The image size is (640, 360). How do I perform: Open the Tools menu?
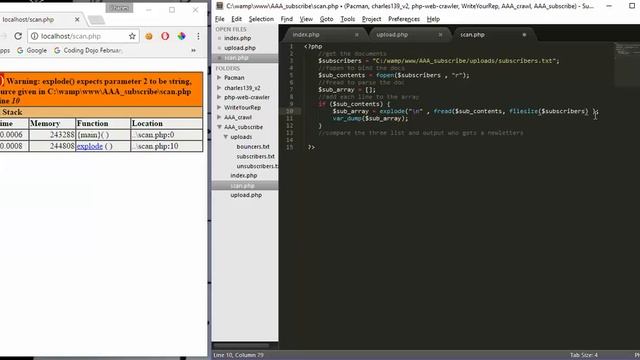coord(348,19)
